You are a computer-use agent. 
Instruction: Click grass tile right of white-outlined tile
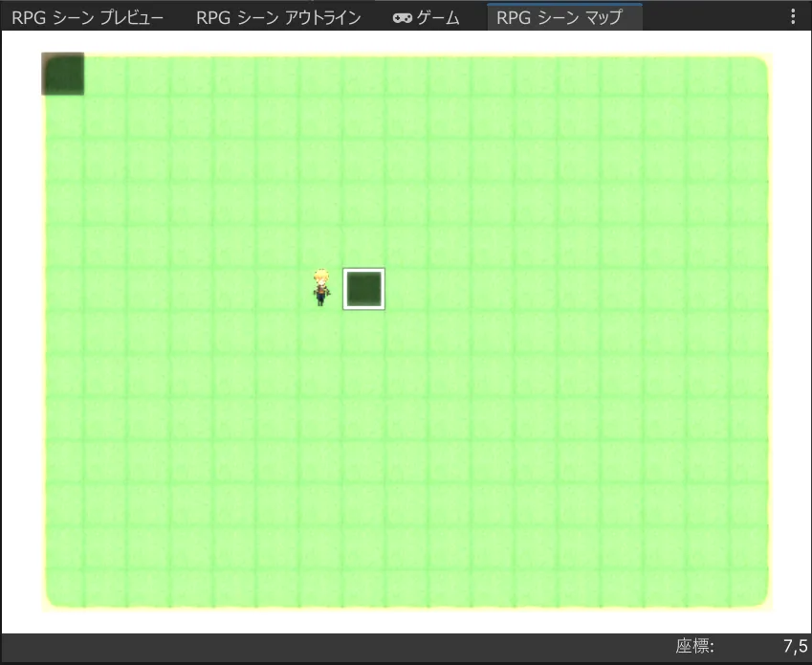407,289
